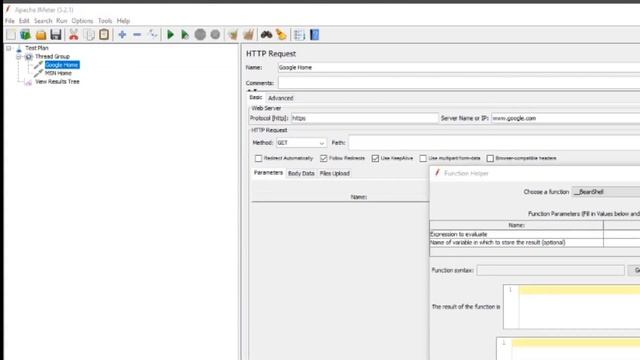This screenshot has width=640, height=360.
Task: Stop the running test with Stop icon
Action: (200, 35)
